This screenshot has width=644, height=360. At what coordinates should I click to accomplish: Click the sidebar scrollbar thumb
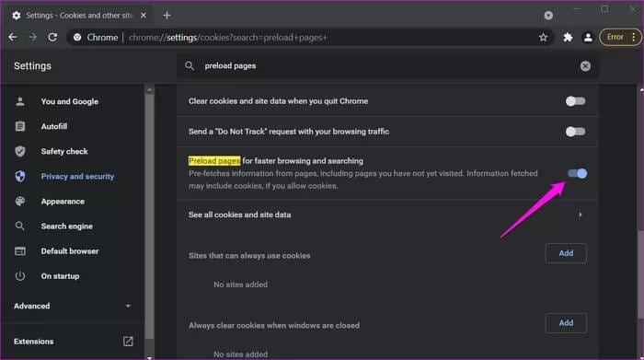click(149, 216)
